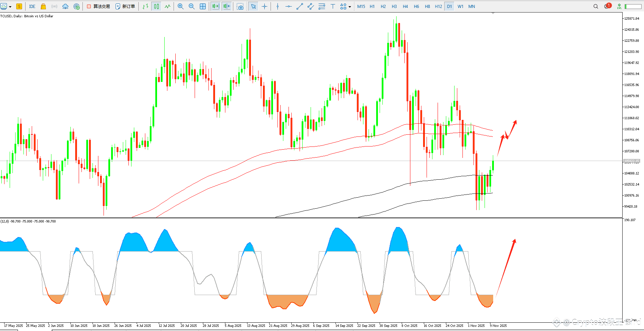
Task: Select the W1 weekly timeframe button
Action: coord(460,6)
